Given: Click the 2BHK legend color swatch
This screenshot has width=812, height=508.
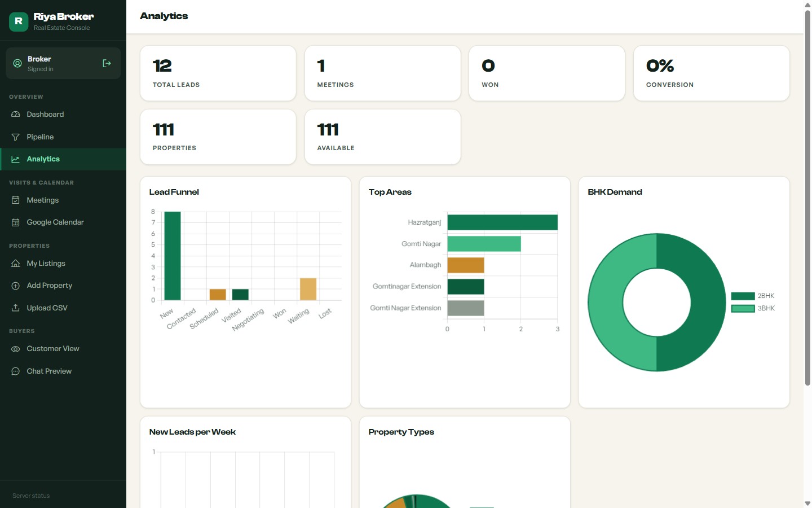Looking at the screenshot, I should tap(743, 296).
